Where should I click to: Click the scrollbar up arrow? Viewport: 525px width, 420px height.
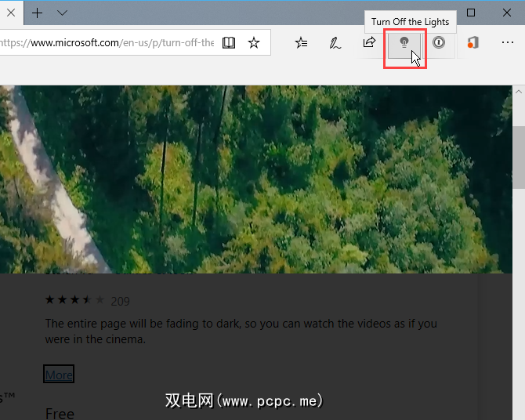coord(519,92)
